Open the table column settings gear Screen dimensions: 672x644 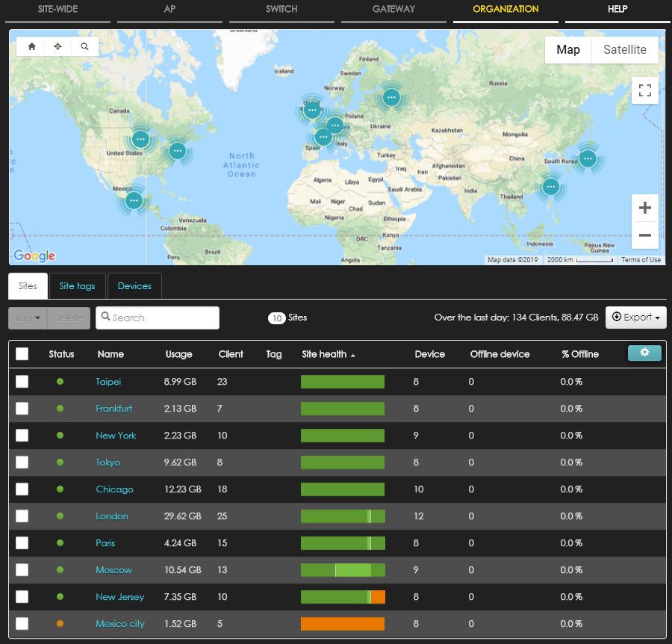point(644,353)
